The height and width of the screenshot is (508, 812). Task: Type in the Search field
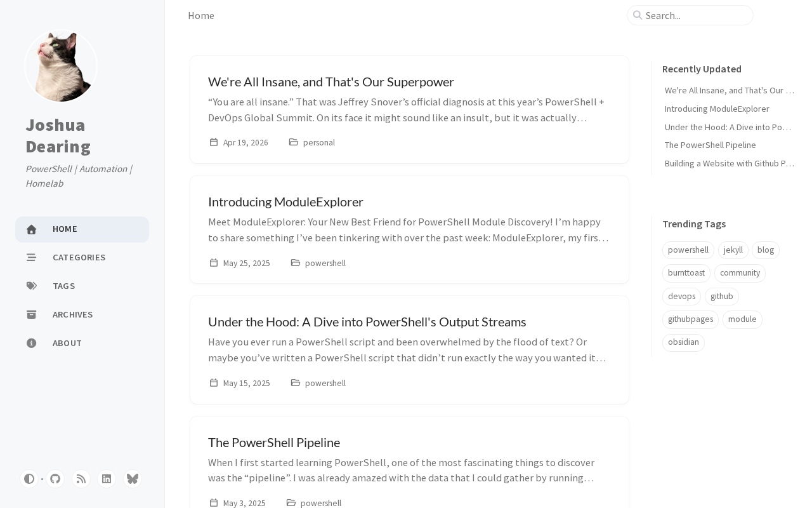coord(696,15)
